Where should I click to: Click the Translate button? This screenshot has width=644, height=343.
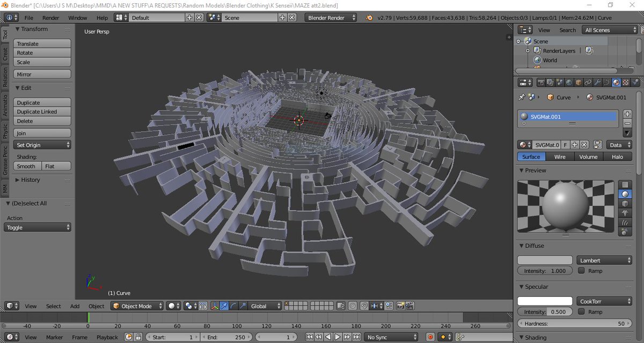[x=42, y=43]
